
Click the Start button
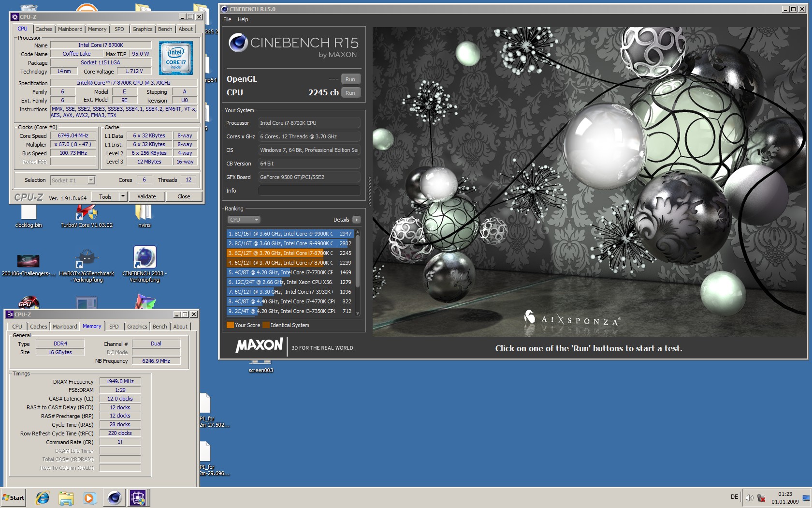click(x=14, y=497)
